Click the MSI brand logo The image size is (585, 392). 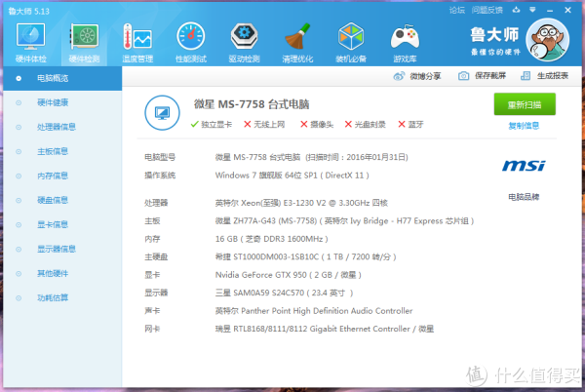(524, 166)
